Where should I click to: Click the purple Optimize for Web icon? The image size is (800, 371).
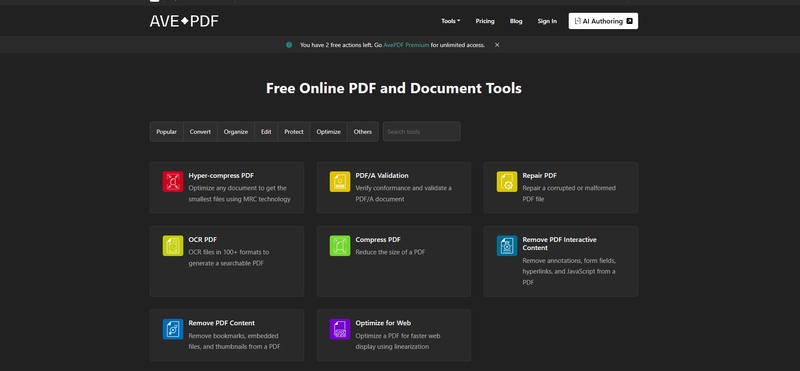pos(340,329)
